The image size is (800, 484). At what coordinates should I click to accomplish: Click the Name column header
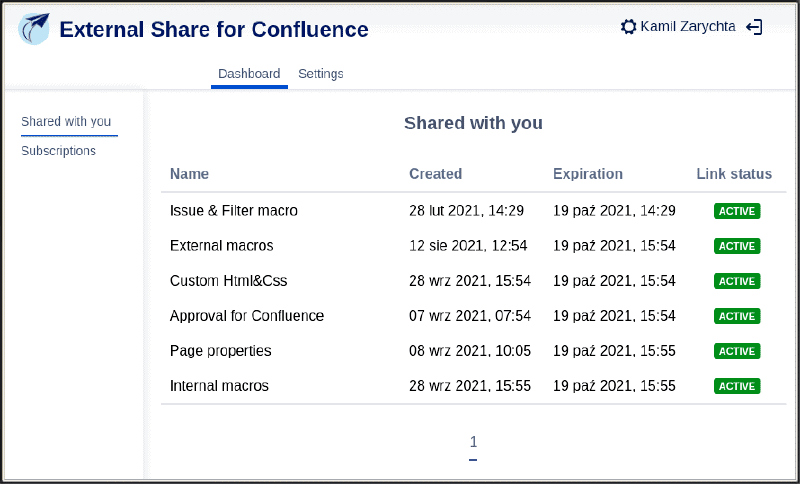pyautogui.click(x=189, y=174)
